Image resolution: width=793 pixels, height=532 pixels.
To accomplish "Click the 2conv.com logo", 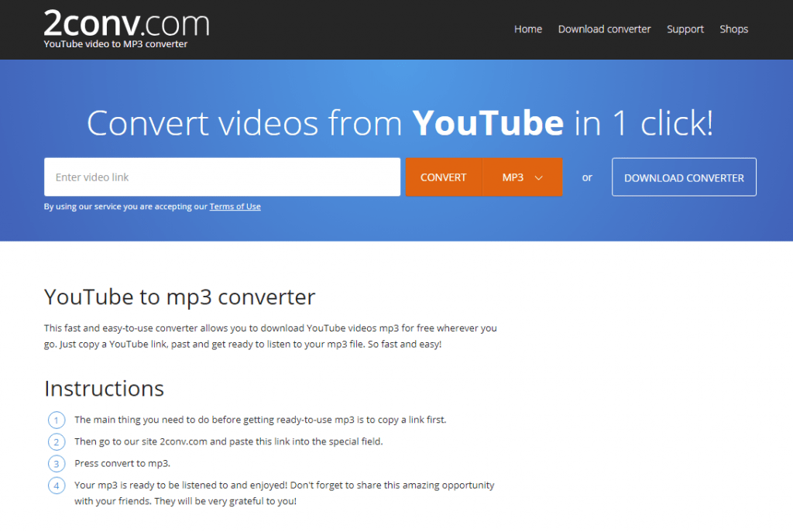I will click(x=126, y=24).
